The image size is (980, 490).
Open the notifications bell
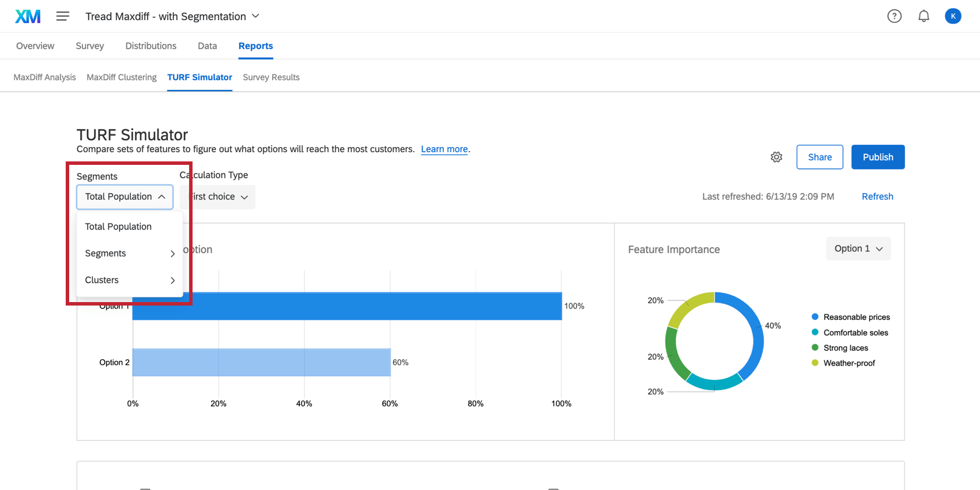pyautogui.click(x=924, y=16)
